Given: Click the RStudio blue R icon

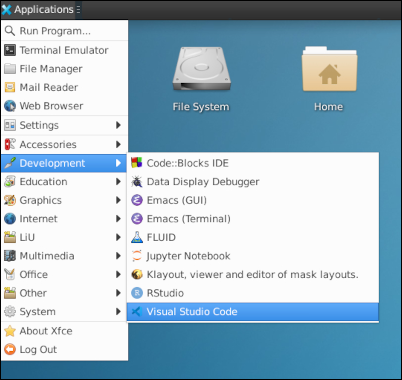Looking at the screenshot, I should click(x=137, y=293).
